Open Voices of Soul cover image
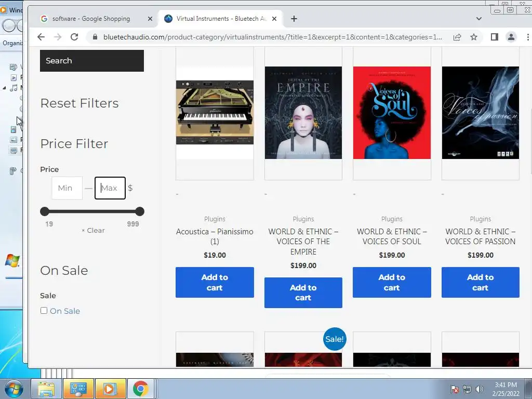Screen dimensions: 532x399 392,112
